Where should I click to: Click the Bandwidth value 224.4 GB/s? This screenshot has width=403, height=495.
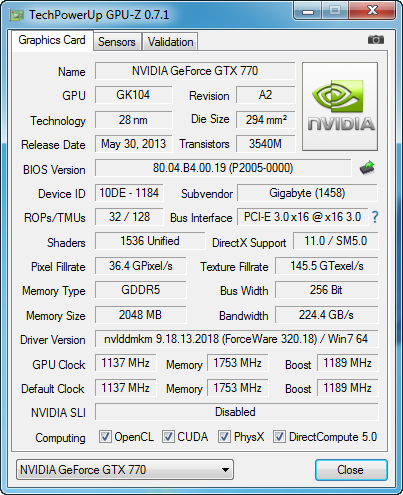coord(327,315)
